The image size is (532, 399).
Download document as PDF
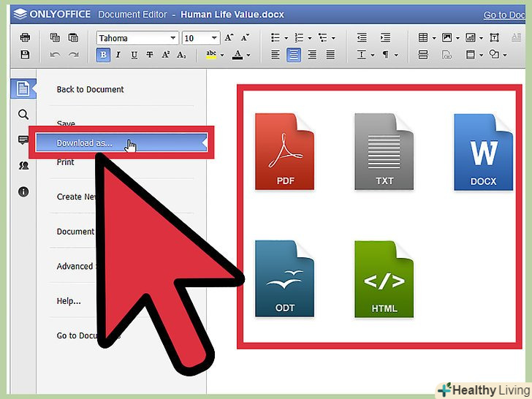pos(285,152)
